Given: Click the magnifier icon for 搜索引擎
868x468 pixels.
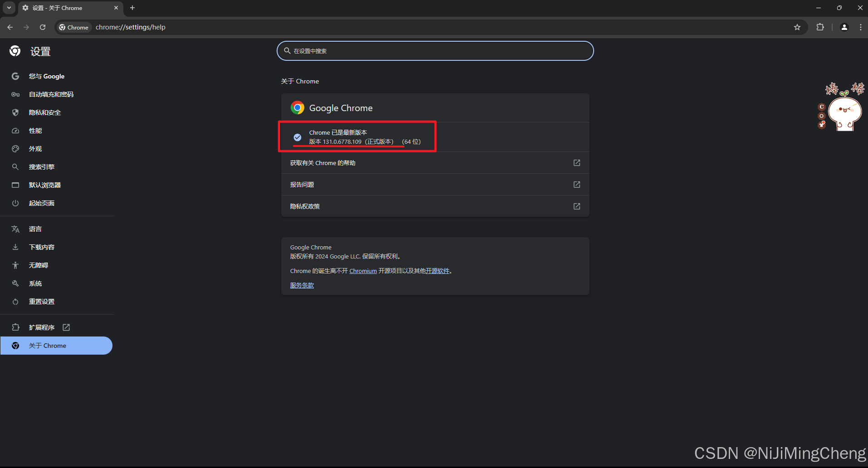Looking at the screenshot, I should point(15,167).
